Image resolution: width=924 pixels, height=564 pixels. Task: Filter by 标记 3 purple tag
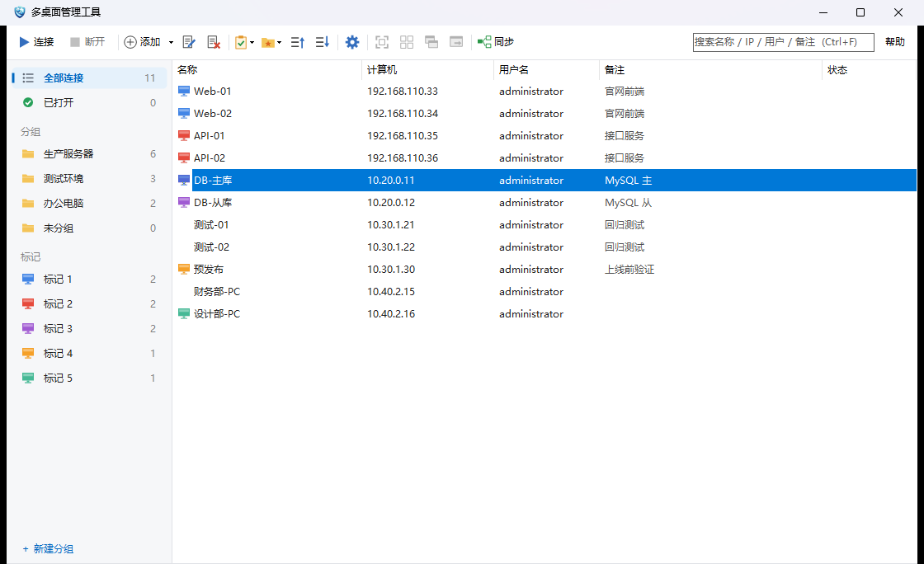point(89,328)
